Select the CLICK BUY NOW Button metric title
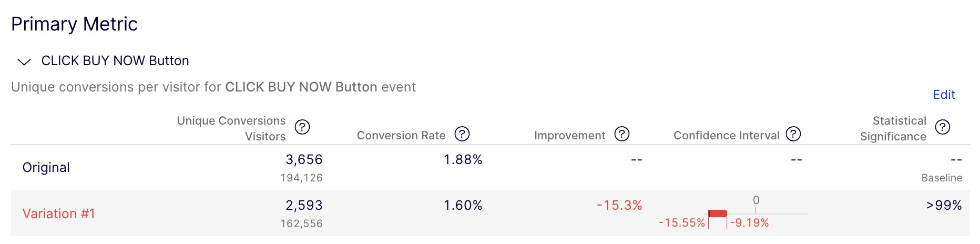The image size is (980, 244). (115, 61)
